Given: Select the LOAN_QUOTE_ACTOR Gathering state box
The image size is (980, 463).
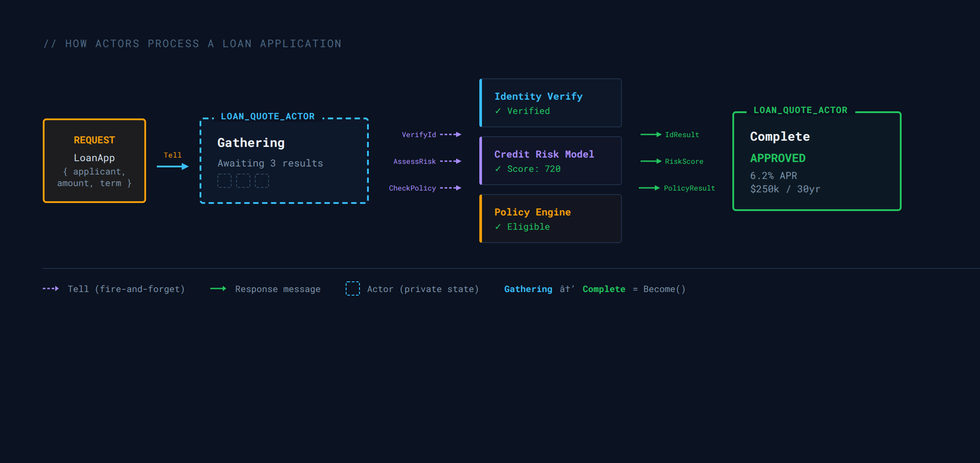Looking at the screenshot, I should pyautogui.click(x=284, y=160).
